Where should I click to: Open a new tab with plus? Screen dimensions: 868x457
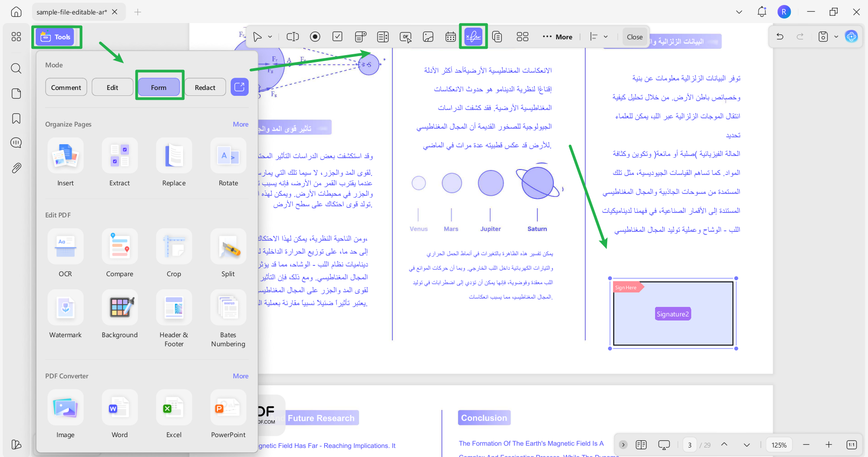[138, 12]
